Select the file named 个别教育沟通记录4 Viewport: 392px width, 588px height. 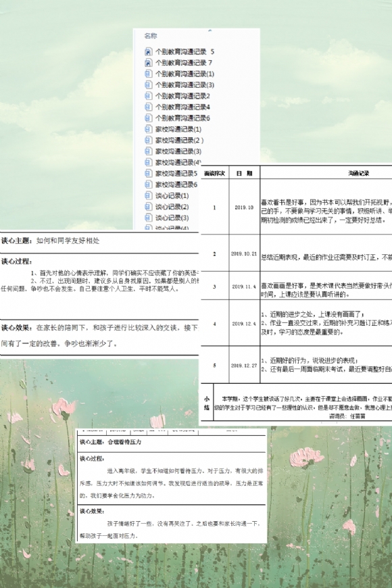[x=182, y=107]
